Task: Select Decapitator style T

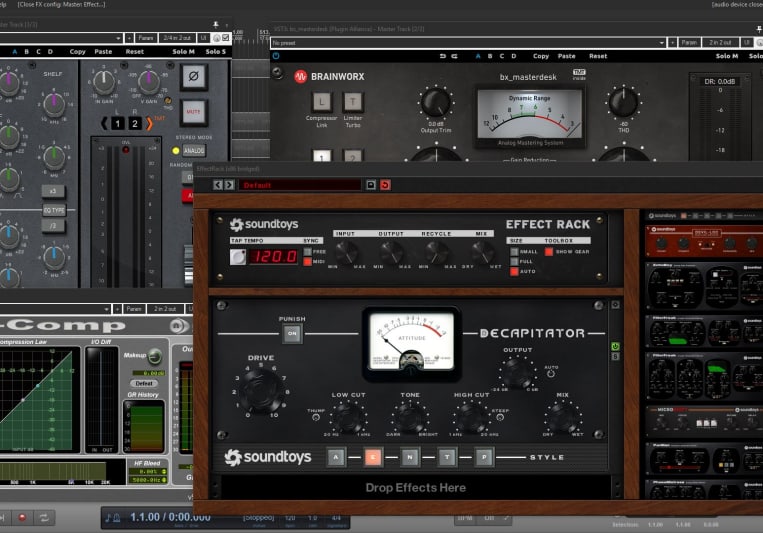Action: coord(447,457)
